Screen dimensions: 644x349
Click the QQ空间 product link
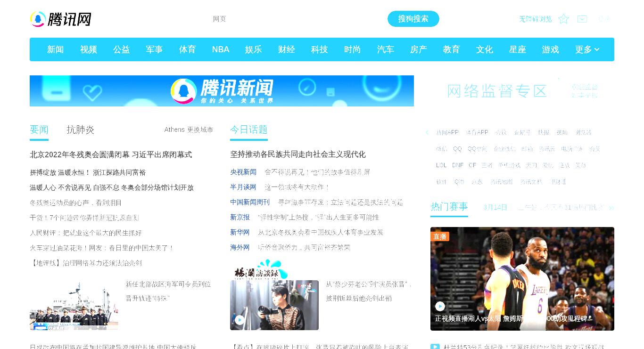pos(477,149)
